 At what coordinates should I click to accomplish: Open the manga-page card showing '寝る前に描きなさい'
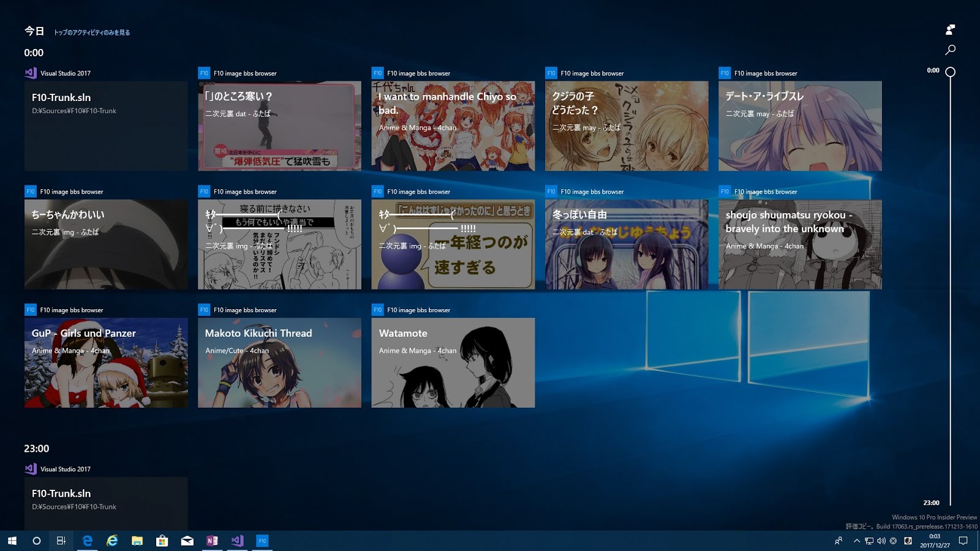pyautogui.click(x=279, y=244)
